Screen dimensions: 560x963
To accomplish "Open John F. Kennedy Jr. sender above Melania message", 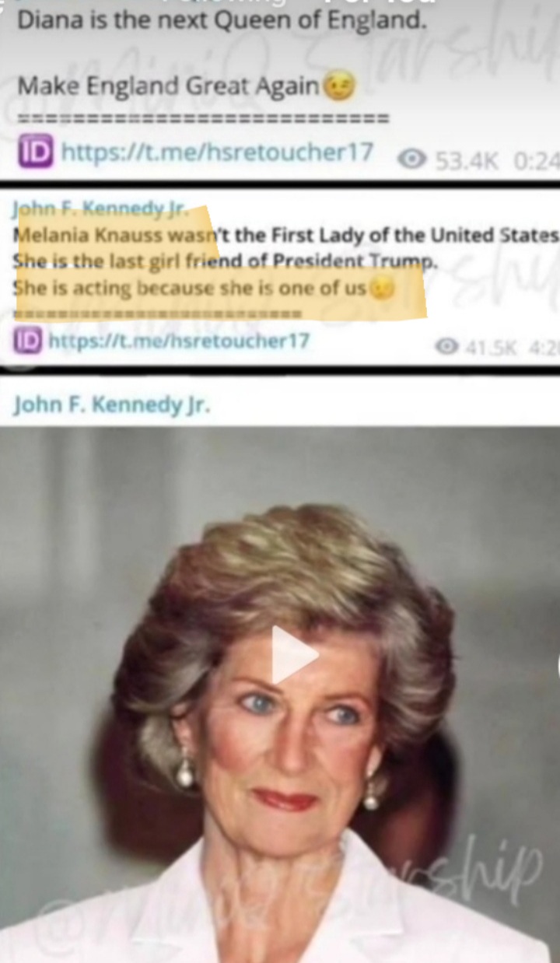I will tap(100, 209).
